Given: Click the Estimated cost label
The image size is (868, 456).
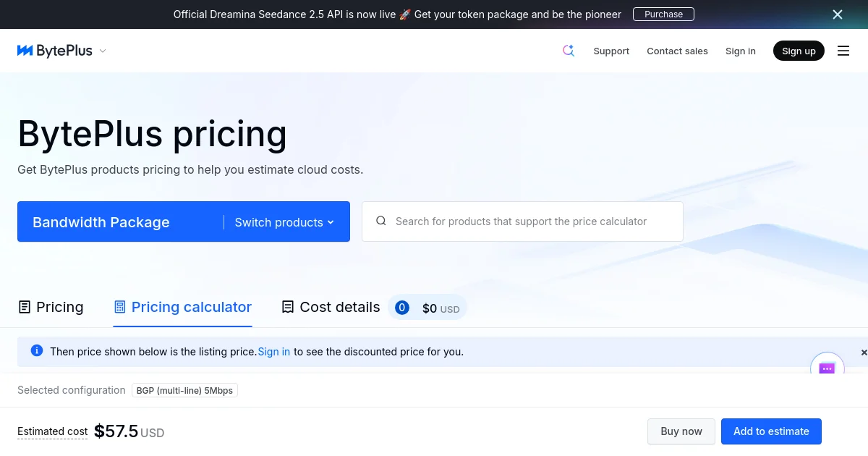Looking at the screenshot, I should click(52, 431).
